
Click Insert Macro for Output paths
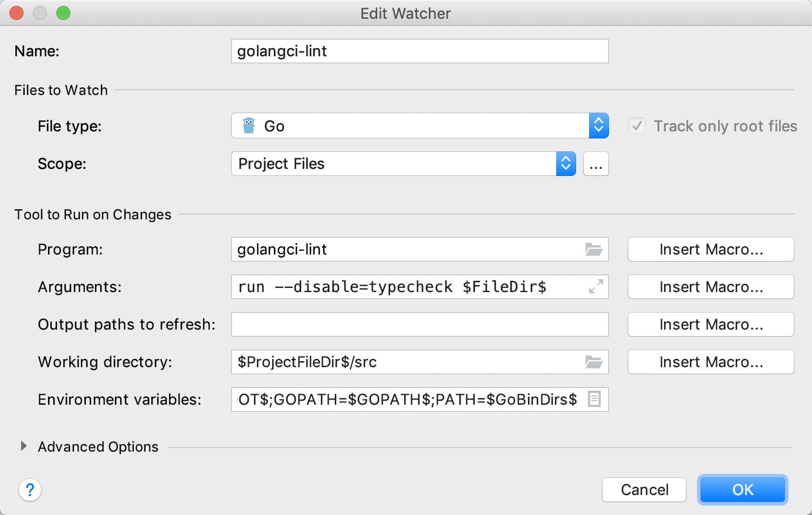[x=711, y=324]
